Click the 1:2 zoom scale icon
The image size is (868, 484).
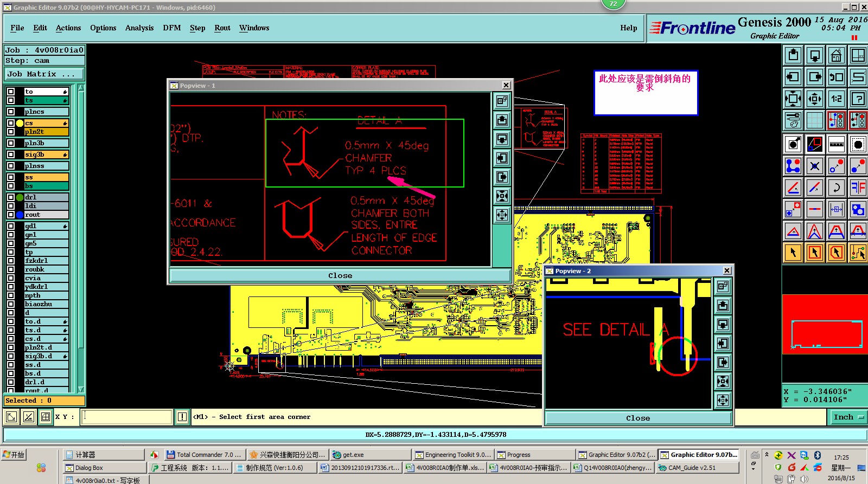click(x=837, y=99)
